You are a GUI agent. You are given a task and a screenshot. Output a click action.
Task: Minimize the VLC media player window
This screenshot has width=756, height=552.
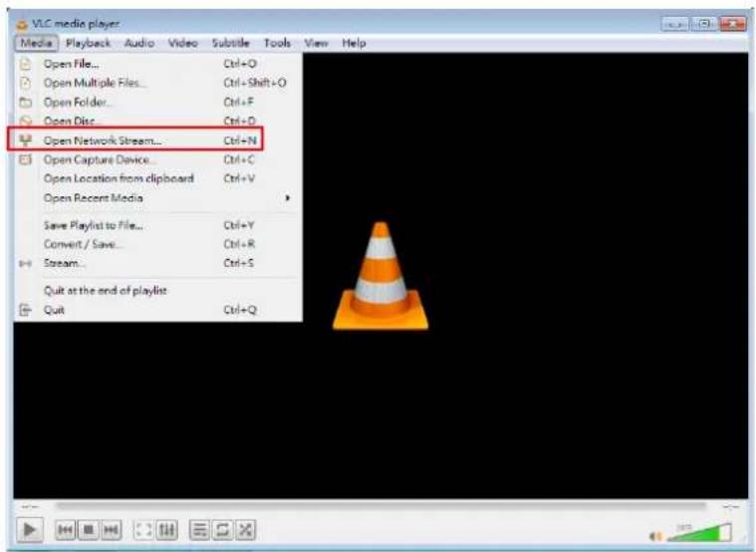[x=674, y=24]
